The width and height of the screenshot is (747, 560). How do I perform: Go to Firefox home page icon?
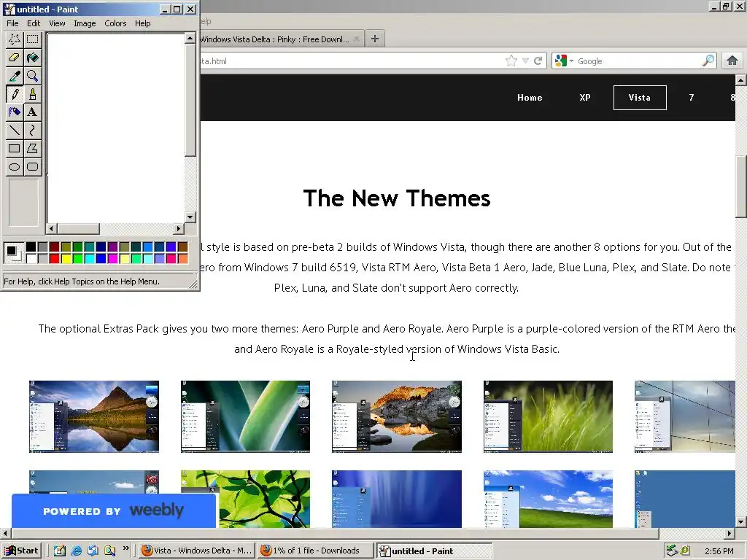(x=732, y=61)
